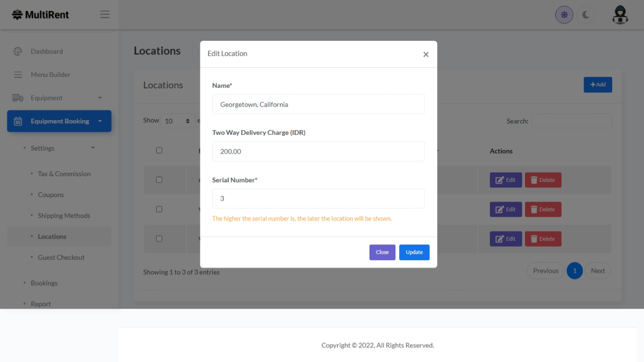Image resolution: width=644 pixels, height=362 pixels.
Task: Click the Dashboard globe icon
Action: pyautogui.click(x=18, y=51)
